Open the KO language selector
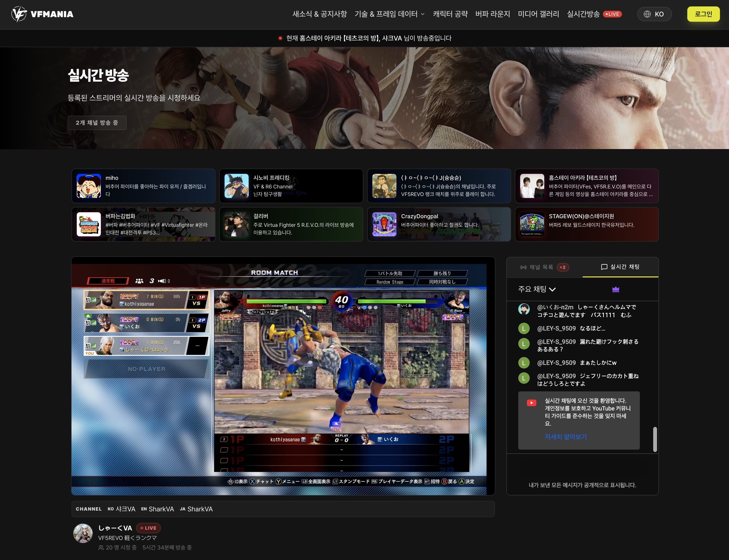729x560 pixels. click(654, 14)
